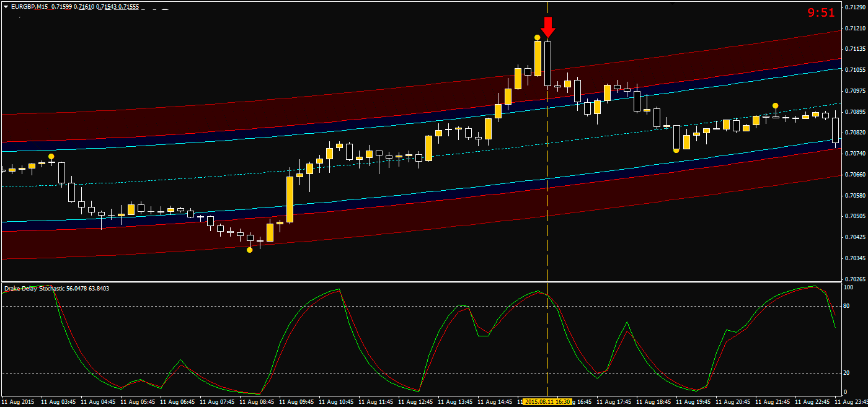The height and width of the screenshot is (407, 868).
Task: Click the tall yellow candle beside the red arrow
Action: [538, 58]
